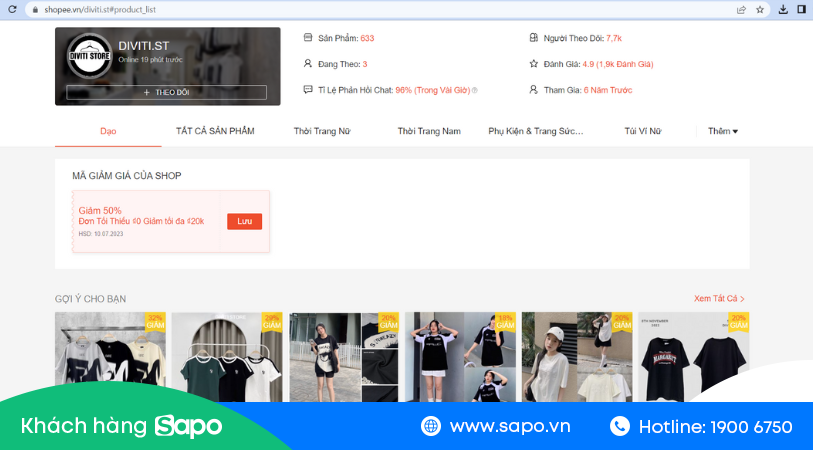Open the 32% GIẢM product thumbnail
This screenshot has height=450, width=813.
click(110, 357)
